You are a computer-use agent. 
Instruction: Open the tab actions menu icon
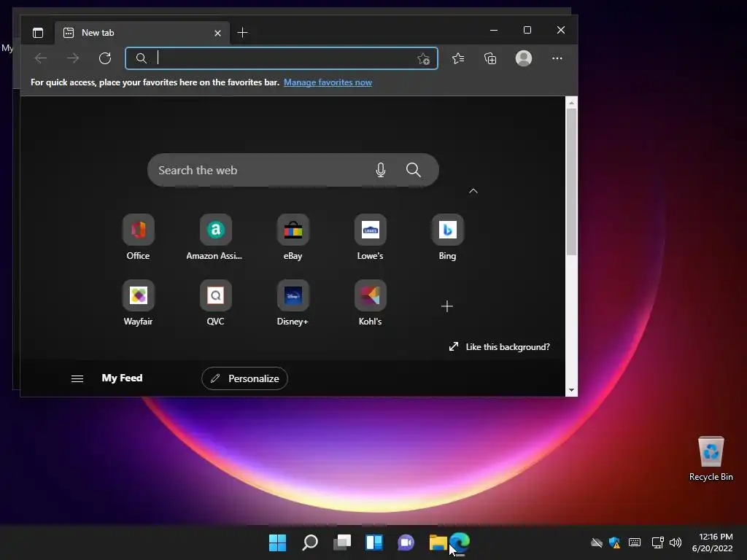tap(38, 33)
